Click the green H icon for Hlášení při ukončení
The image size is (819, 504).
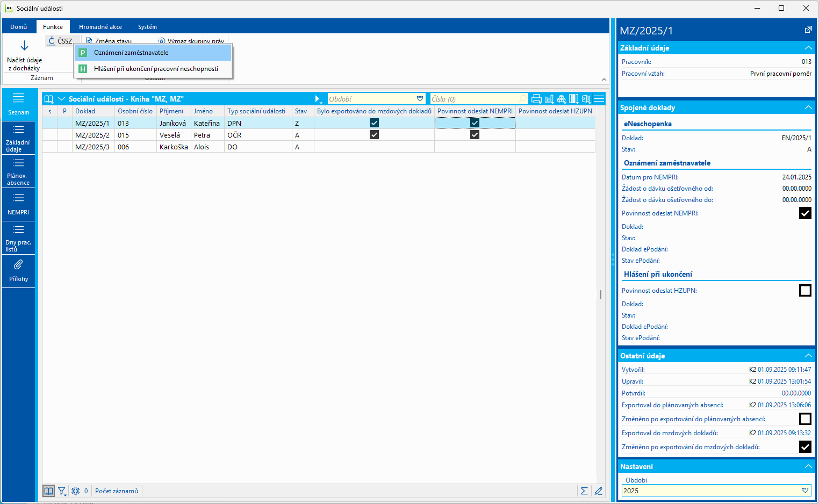point(83,69)
